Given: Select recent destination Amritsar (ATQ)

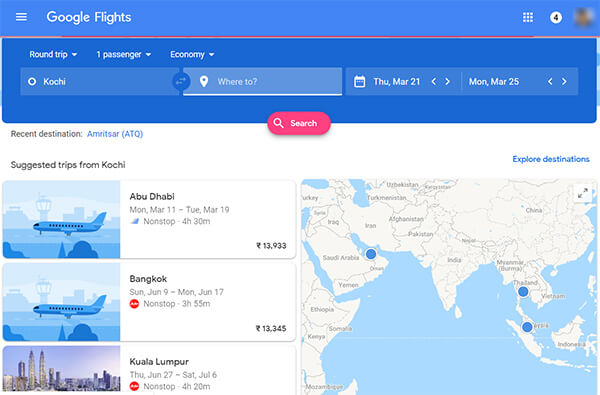Looking at the screenshot, I should (115, 134).
